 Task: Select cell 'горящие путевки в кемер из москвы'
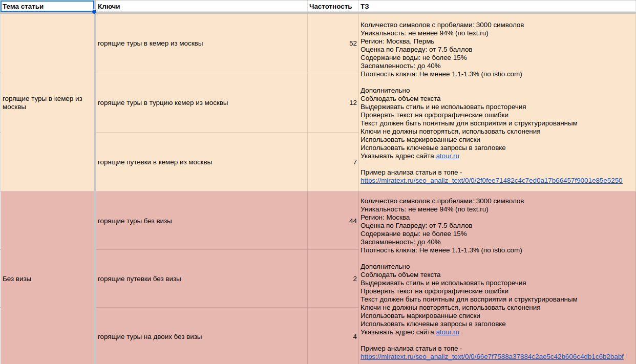(202, 162)
